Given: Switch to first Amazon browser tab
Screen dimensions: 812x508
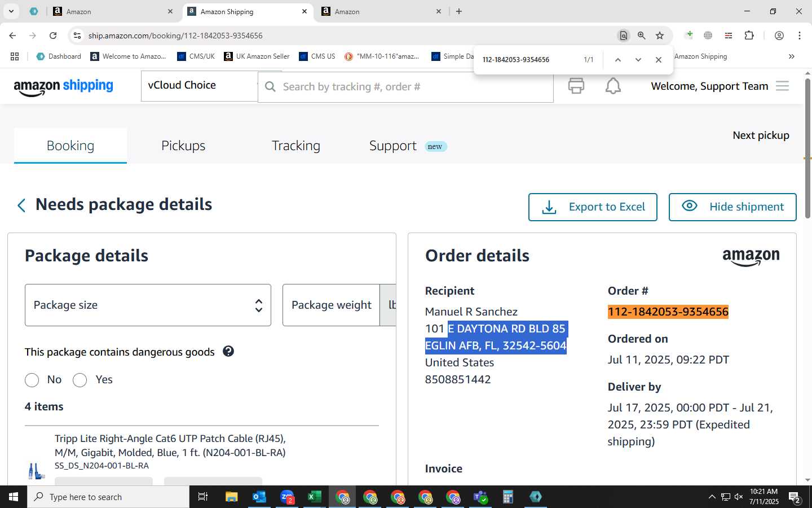Looking at the screenshot, I should [x=113, y=11].
